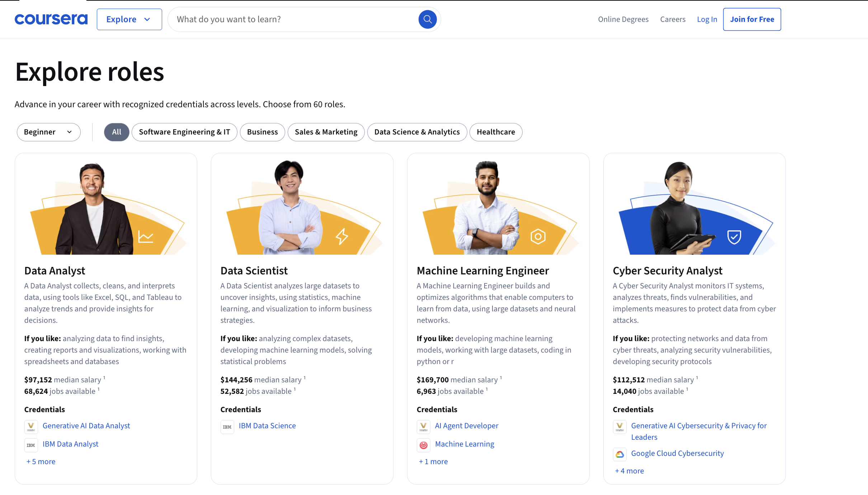The height and width of the screenshot is (495, 868).
Task: Expand the Beginner level dropdown
Action: tap(48, 132)
